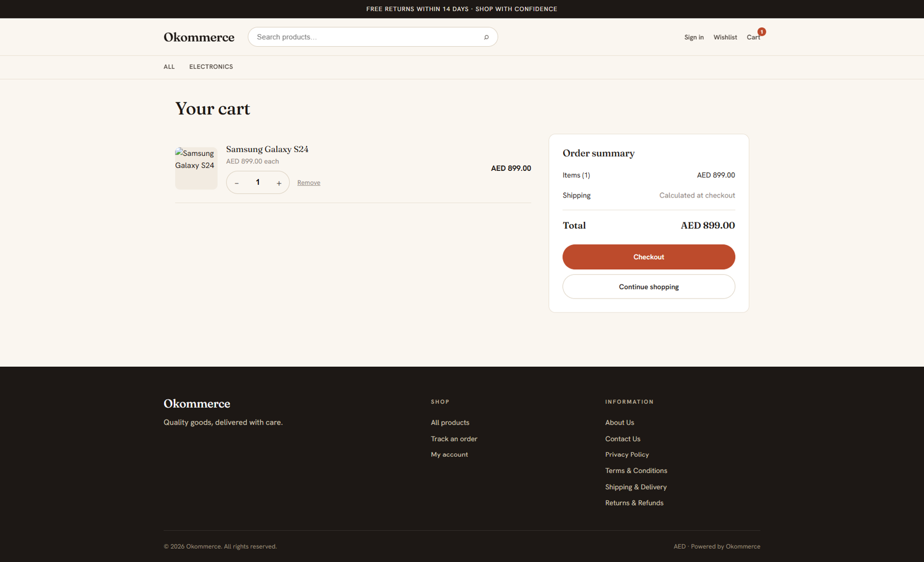Open the Contact Us page
924x562 pixels.
[623, 439]
